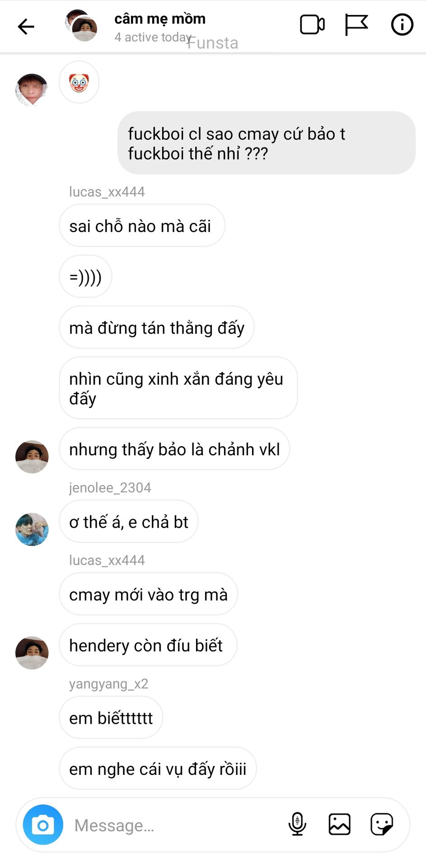Select message 'sai chỗ nào mà cãi'
The image size is (426, 868).
(142, 226)
